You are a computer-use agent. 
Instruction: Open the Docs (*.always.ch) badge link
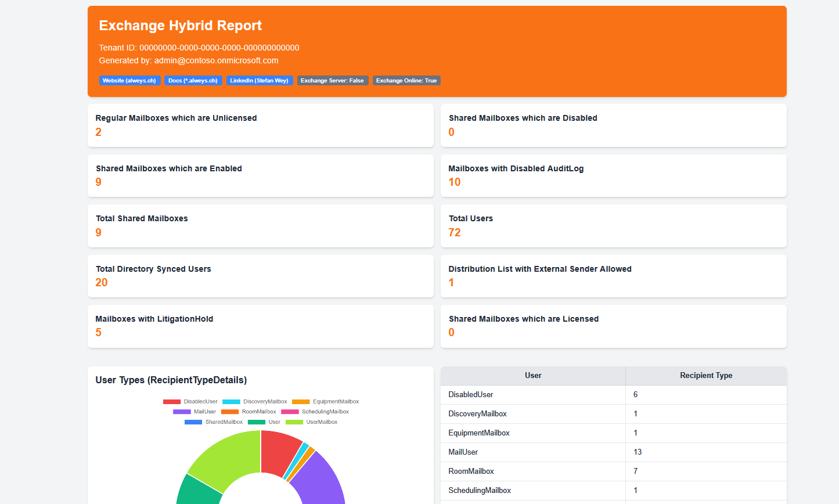pyautogui.click(x=193, y=80)
